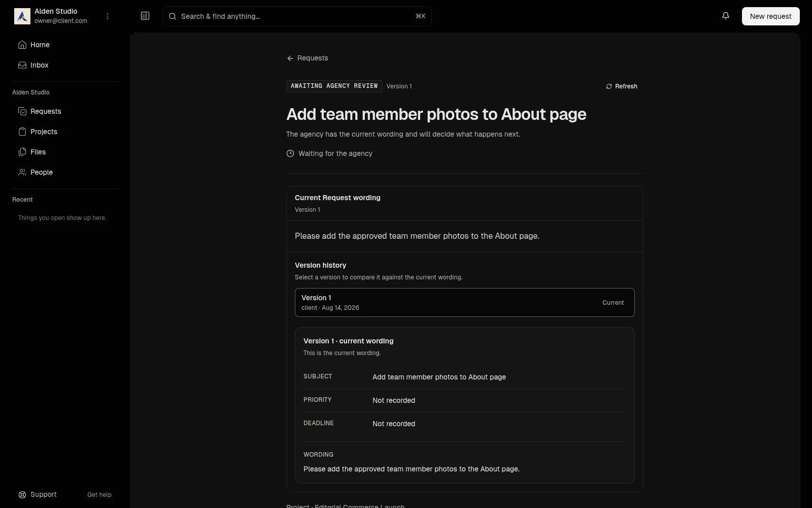
Task: Click the Version history heading
Action: click(x=320, y=265)
